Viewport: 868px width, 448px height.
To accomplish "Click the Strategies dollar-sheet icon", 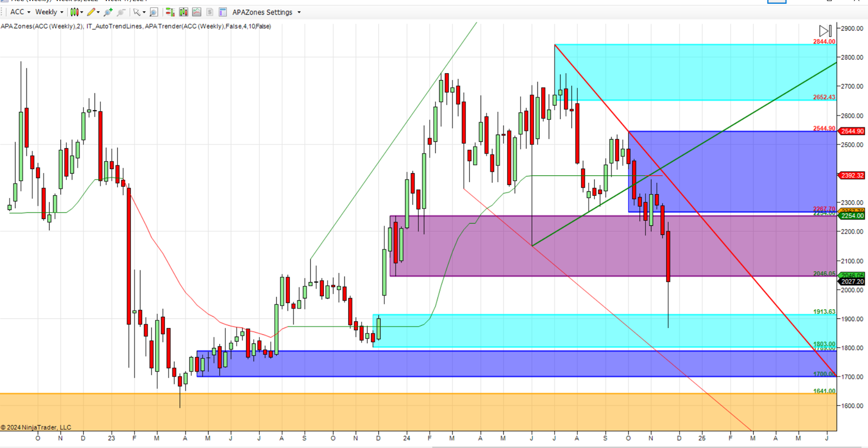I will (x=210, y=12).
